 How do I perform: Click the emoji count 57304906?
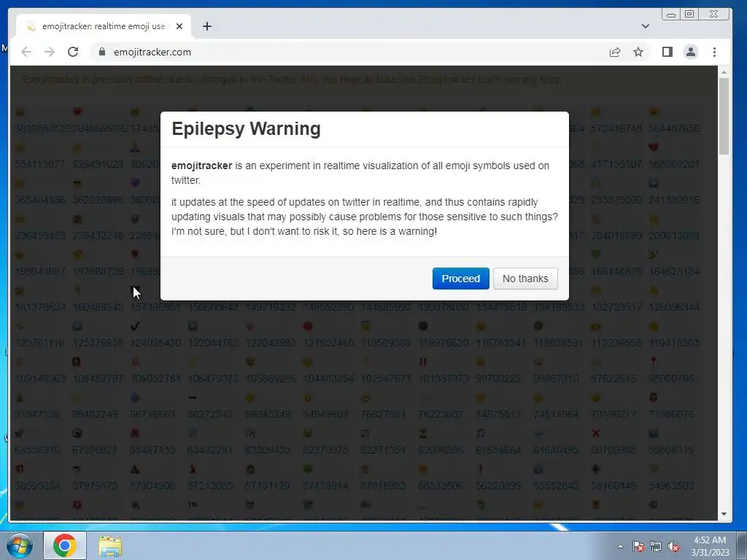click(x=152, y=486)
